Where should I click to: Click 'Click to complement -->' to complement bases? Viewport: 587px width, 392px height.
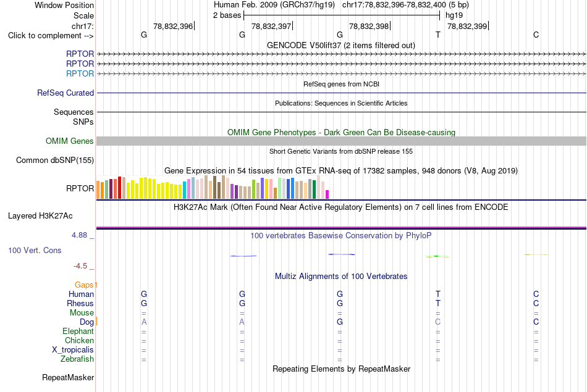51,36
